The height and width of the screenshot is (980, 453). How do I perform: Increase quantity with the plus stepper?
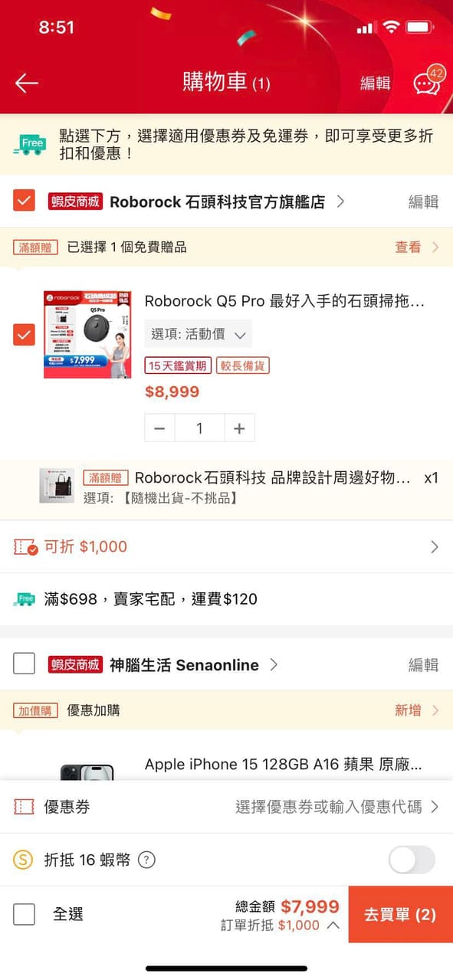[239, 428]
